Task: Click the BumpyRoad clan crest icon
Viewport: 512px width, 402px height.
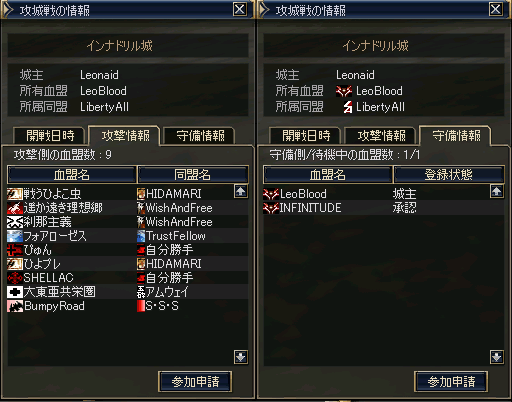Action: (15, 306)
